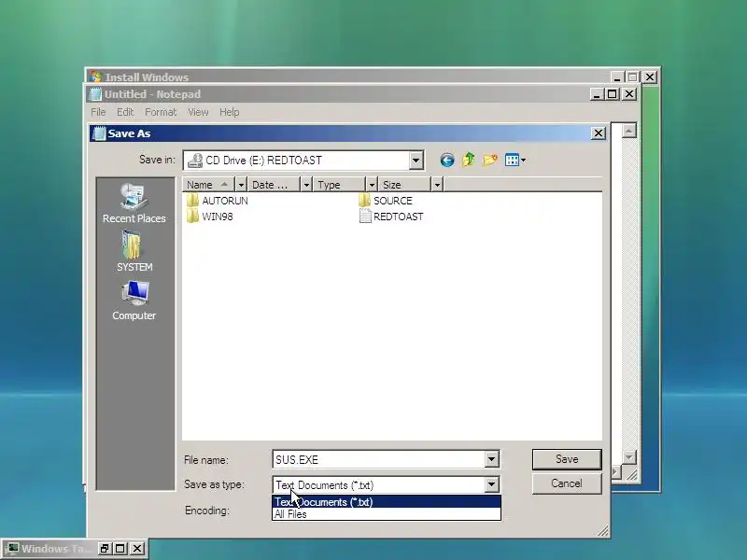747x560 pixels.
Task: Open the Name column filter arrow
Action: pos(241,185)
